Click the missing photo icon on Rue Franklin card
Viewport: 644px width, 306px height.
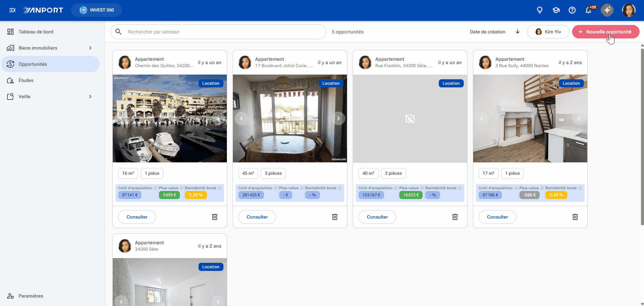pos(410,118)
